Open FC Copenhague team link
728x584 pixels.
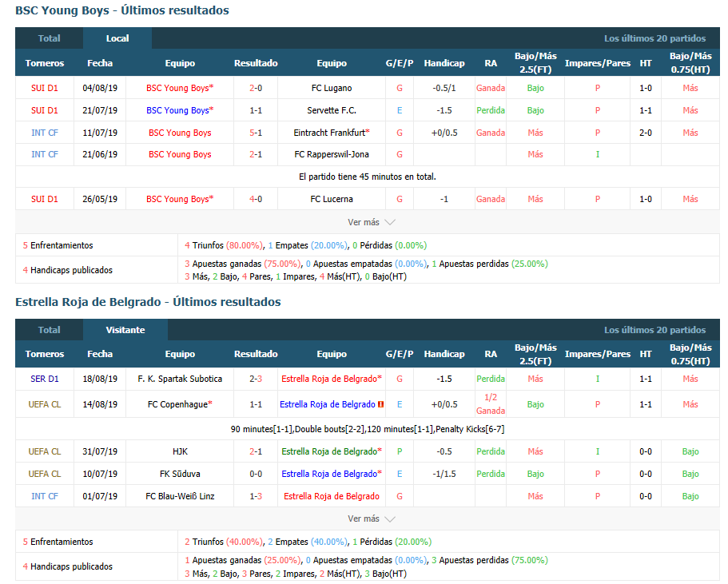point(180,404)
